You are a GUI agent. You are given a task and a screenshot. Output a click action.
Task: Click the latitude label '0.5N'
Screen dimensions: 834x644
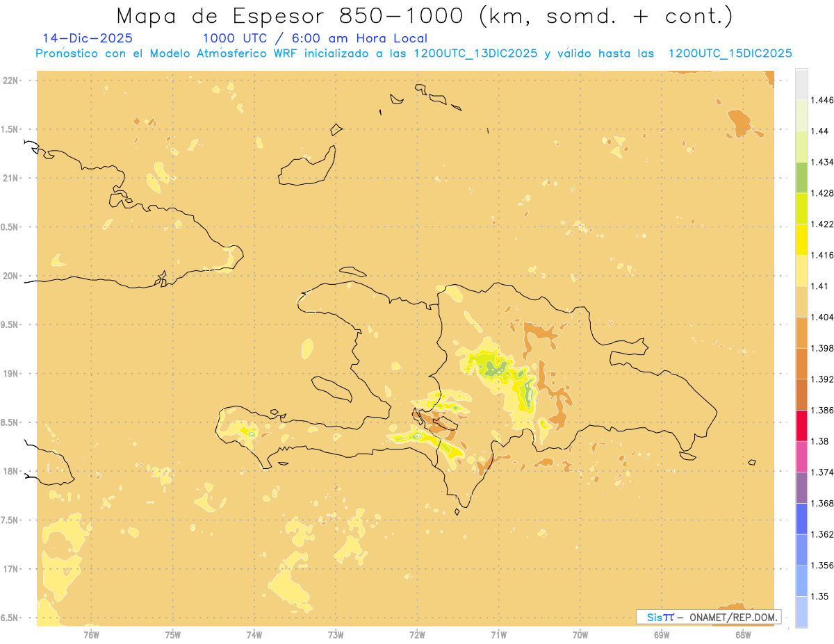click(10, 227)
